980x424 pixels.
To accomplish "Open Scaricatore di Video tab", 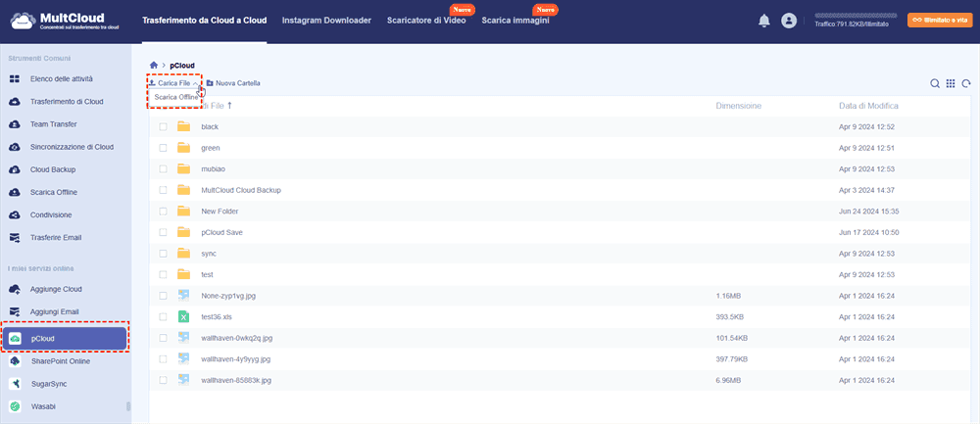I will pyautogui.click(x=426, y=21).
